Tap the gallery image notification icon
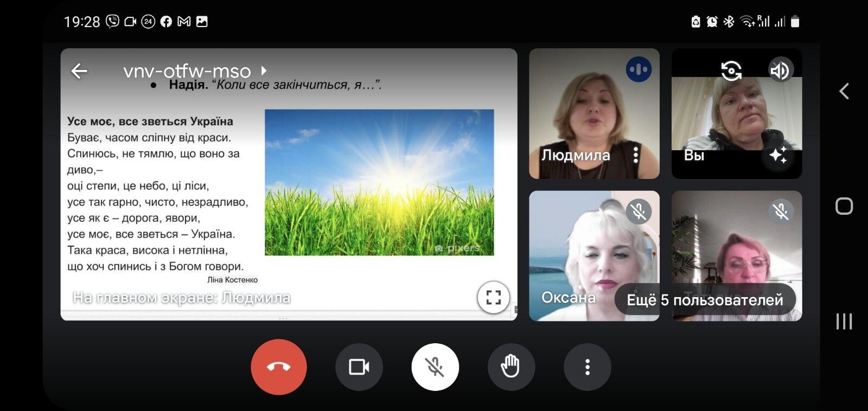 click(x=202, y=22)
